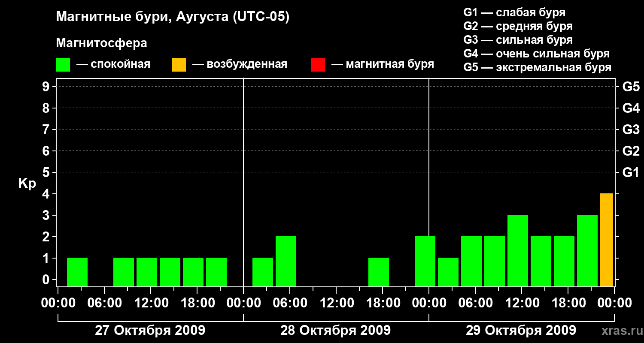Click the 'Kp' axis label
This screenshot has height=343, width=644.
[x=27, y=184]
